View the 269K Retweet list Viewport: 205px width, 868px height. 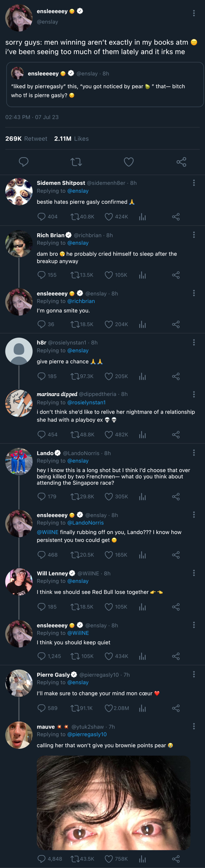pos(26,138)
